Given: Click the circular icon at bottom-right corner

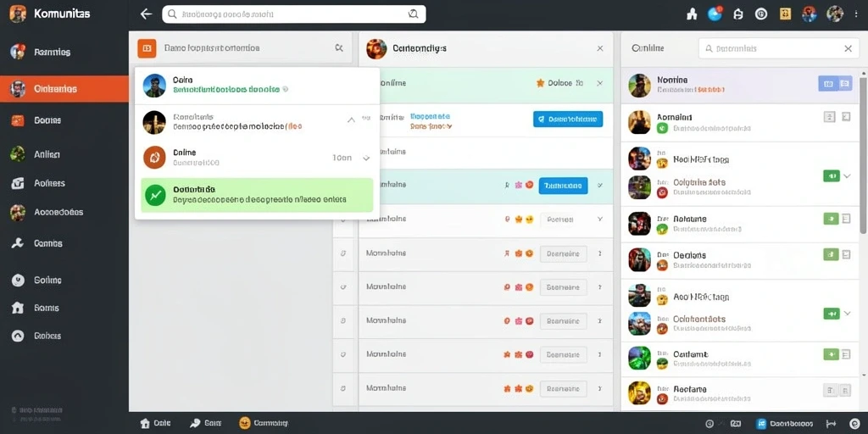Looking at the screenshot, I should (854, 424).
